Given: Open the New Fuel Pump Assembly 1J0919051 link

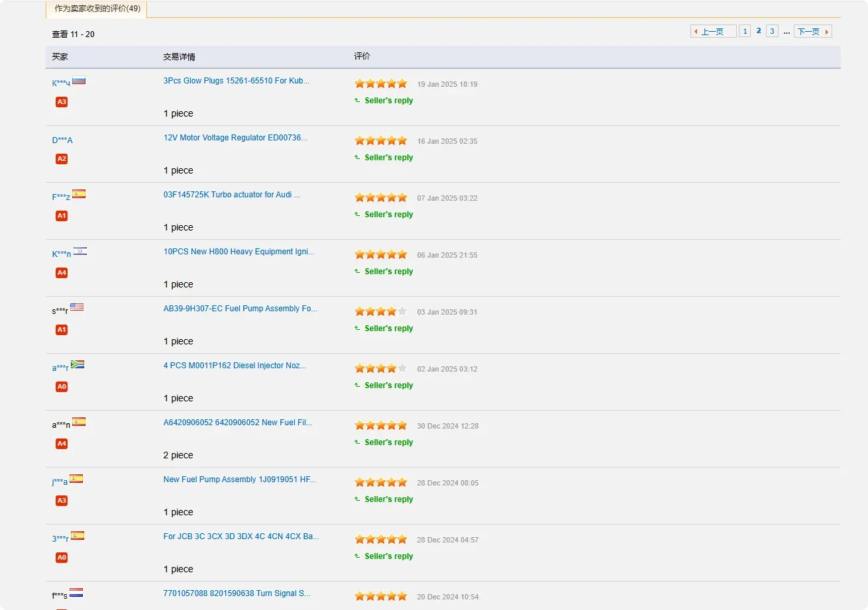Looking at the screenshot, I should click(240, 480).
